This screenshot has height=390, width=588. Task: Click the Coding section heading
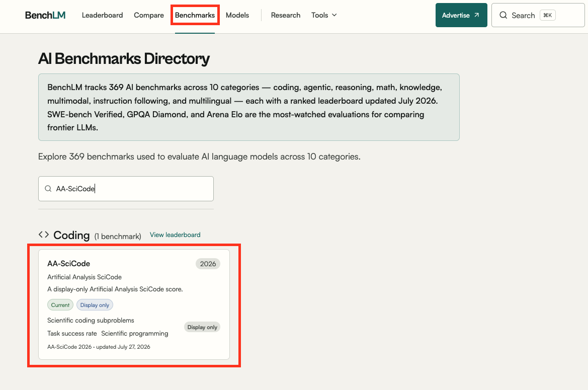[71, 235]
